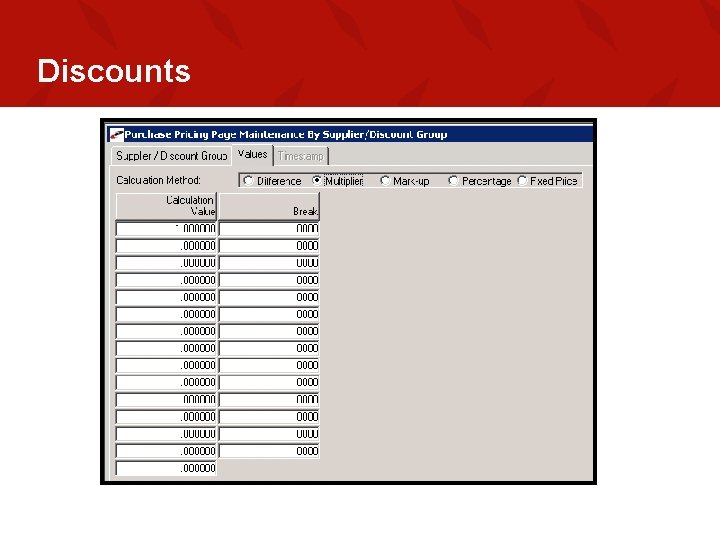Click the Calculation Method label
Viewport: 720px width, 540px height.
[158, 180]
